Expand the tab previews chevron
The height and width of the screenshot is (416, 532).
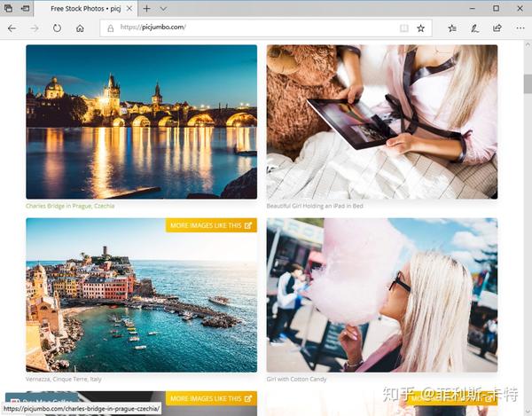coord(163,9)
